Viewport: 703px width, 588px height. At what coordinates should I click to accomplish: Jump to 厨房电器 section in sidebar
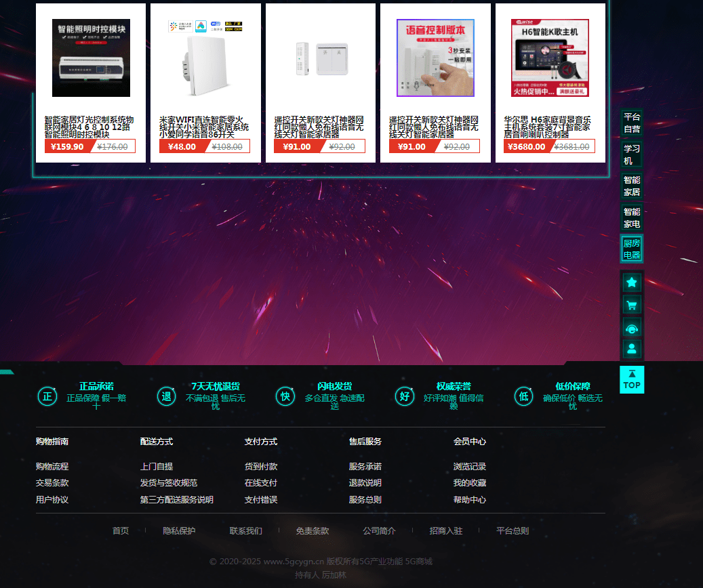[632, 249]
